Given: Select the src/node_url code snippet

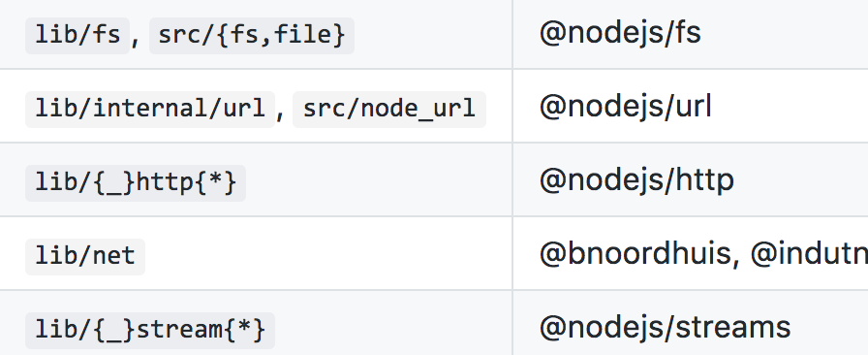Looking at the screenshot, I should coord(389,110).
